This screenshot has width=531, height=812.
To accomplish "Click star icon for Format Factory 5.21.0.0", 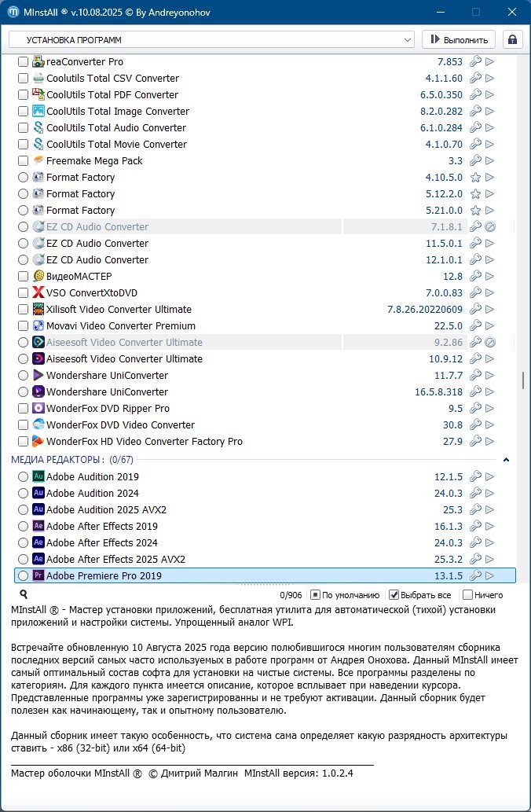I will (x=475, y=210).
